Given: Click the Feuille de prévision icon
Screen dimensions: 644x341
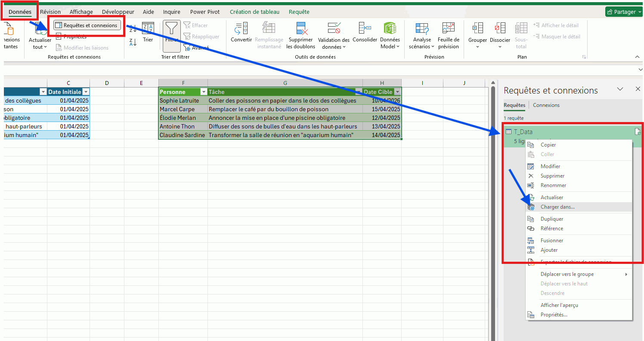Looking at the screenshot, I should tap(448, 29).
